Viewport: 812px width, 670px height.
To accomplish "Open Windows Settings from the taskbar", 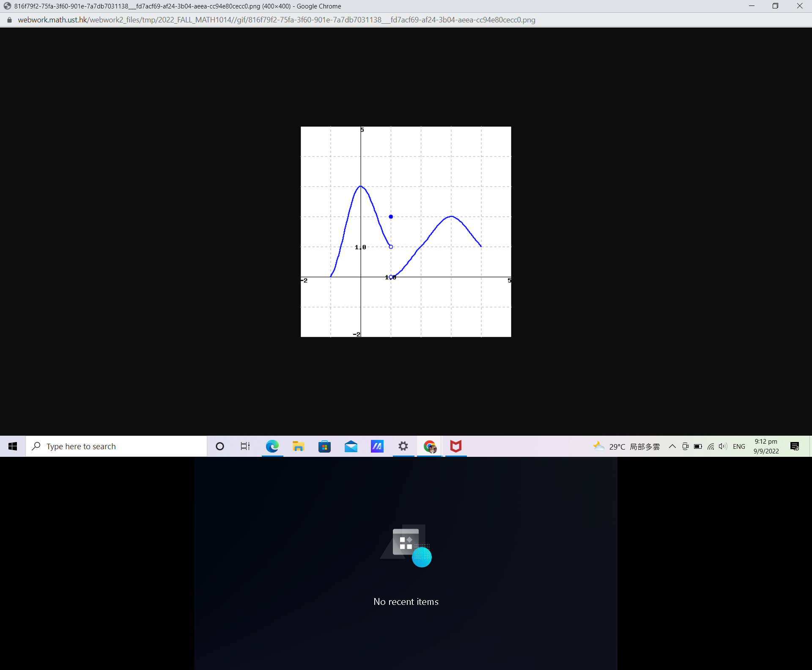I will click(403, 446).
